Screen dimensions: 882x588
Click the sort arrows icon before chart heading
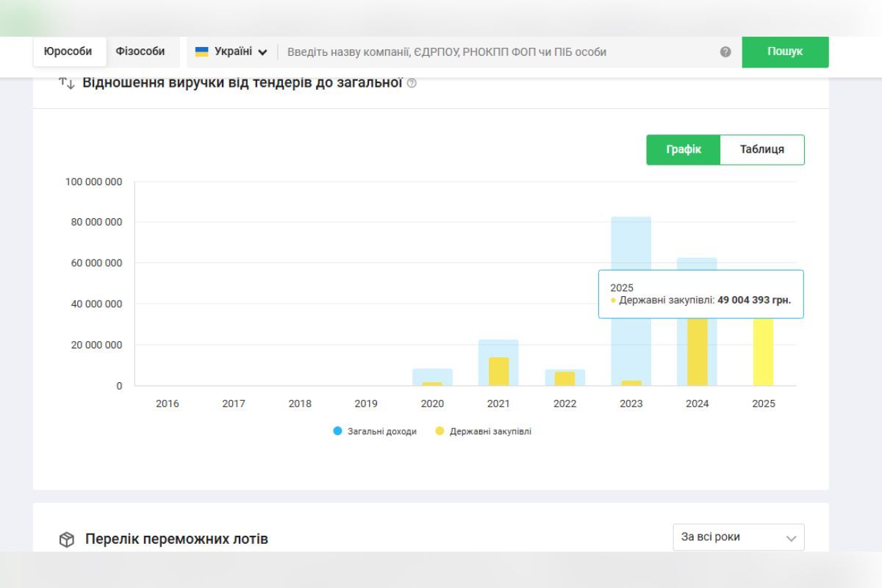67,83
